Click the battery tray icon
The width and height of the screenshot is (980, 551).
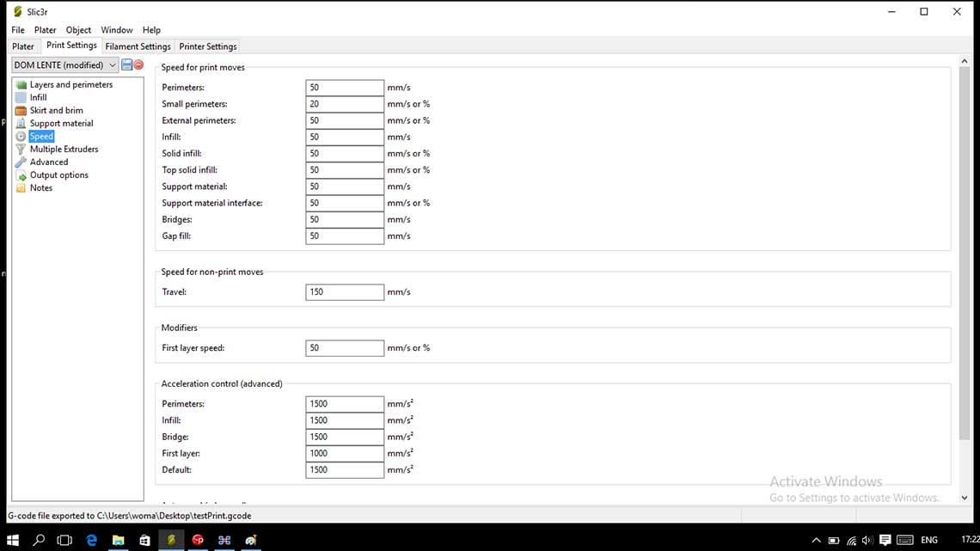click(834, 541)
